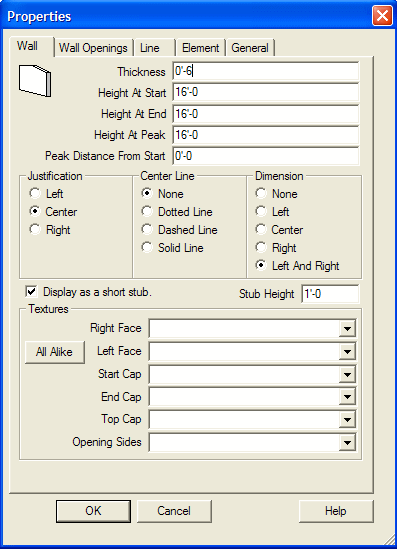The image size is (397, 549).
Task: Switch to the General tab
Action: point(250,48)
